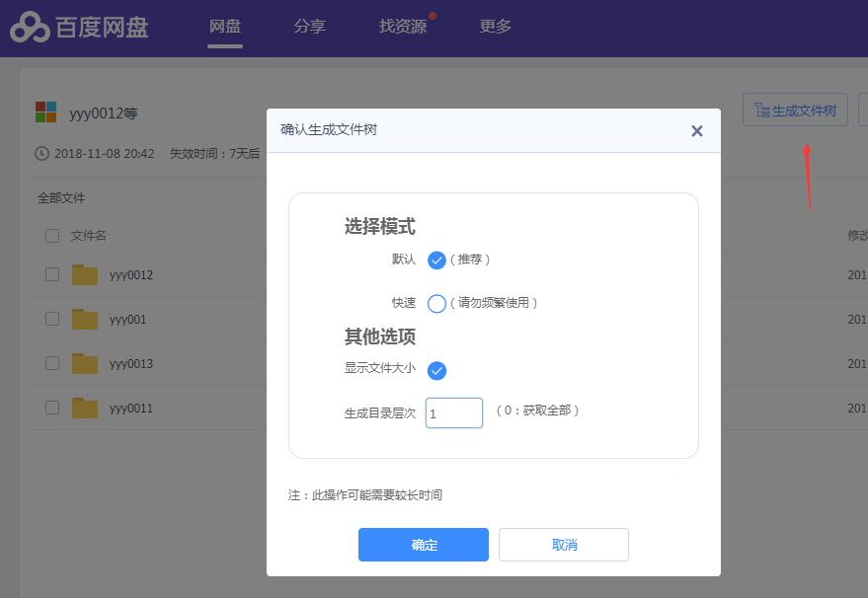This screenshot has height=598, width=868.
Task: Click the 生成文件树 button
Action: point(795,111)
